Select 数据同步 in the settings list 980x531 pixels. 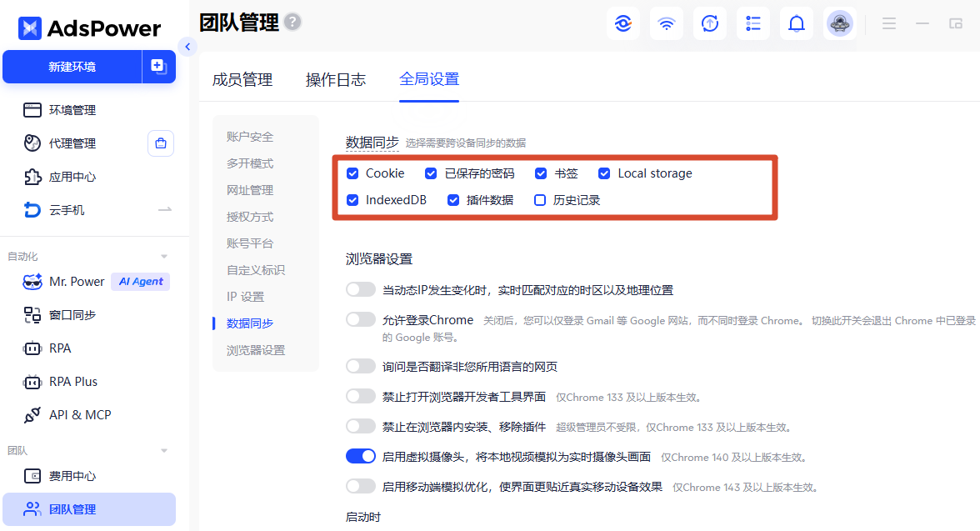click(x=250, y=323)
